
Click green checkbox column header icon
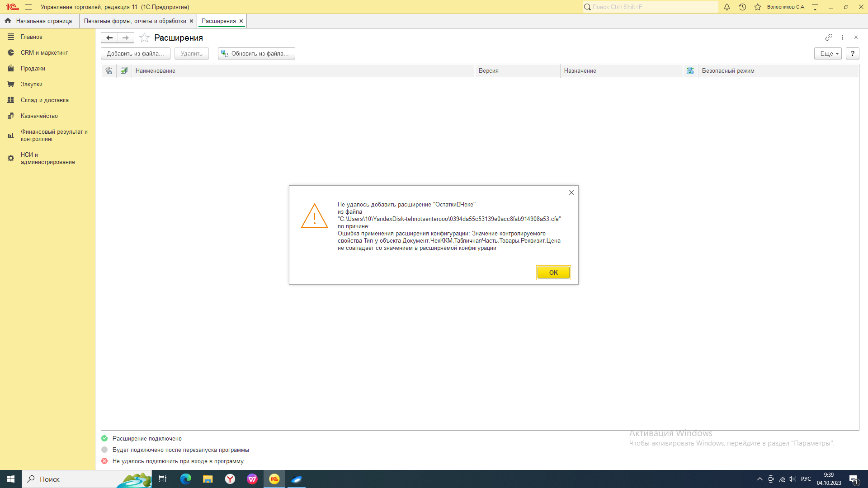point(124,70)
